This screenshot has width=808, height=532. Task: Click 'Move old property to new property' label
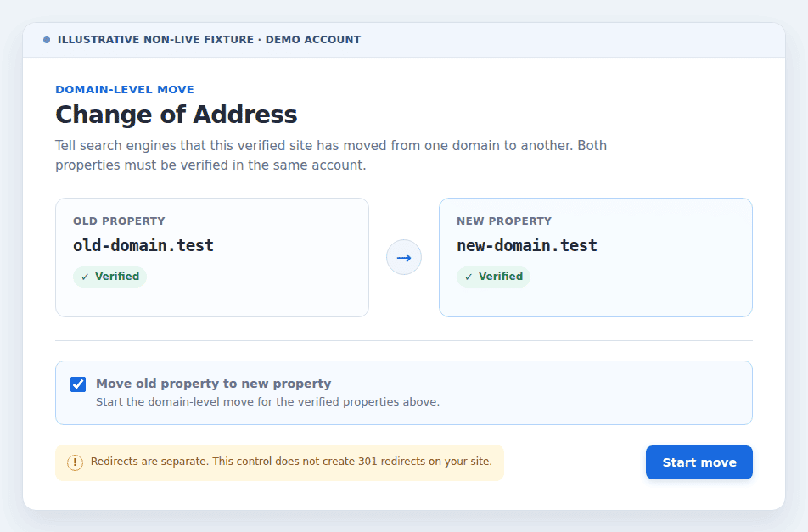tap(213, 384)
